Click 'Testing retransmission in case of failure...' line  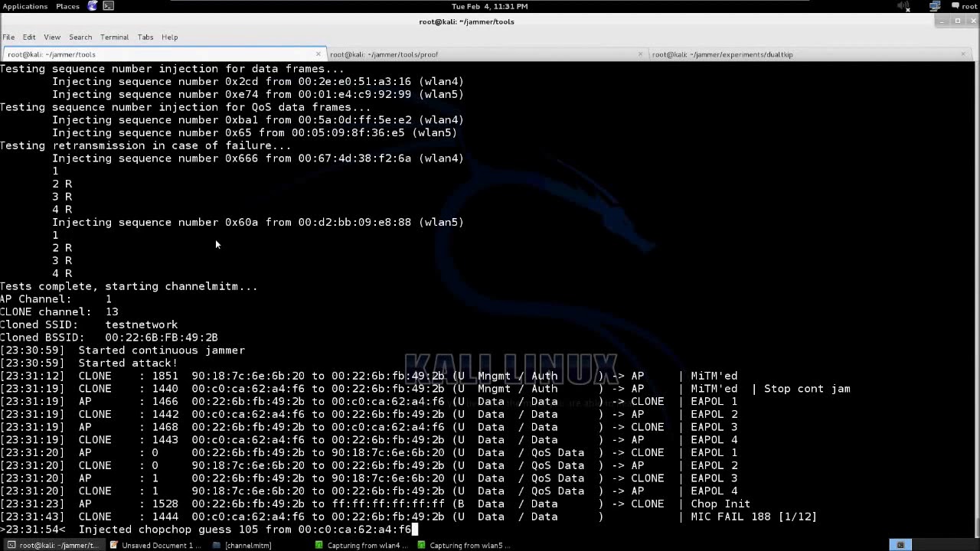145,145
